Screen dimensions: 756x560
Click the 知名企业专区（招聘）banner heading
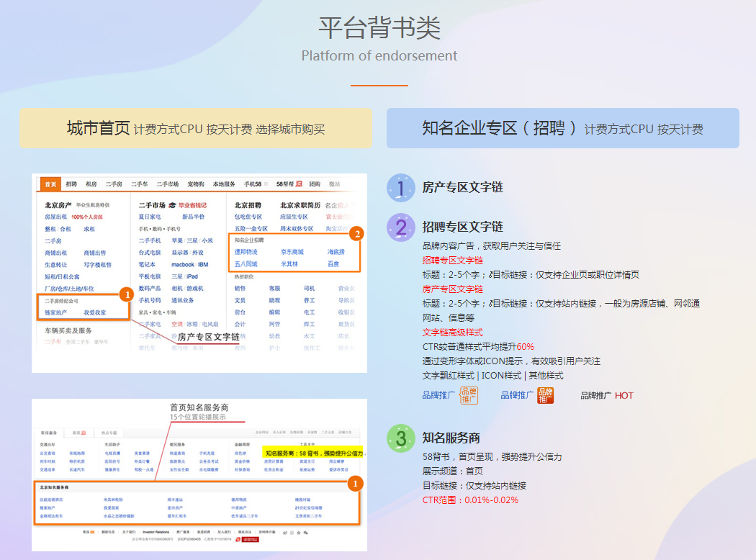pos(499,128)
